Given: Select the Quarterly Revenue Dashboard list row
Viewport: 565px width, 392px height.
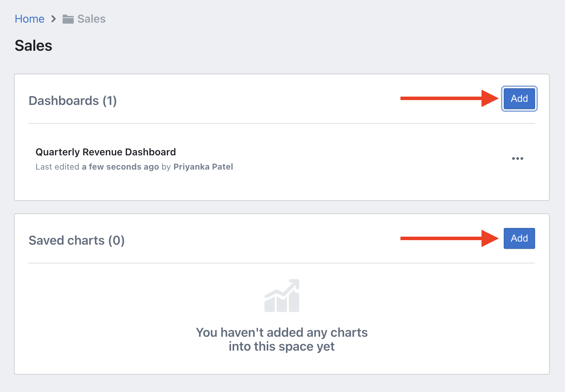Looking at the screenshot, I should pos(282,159).
